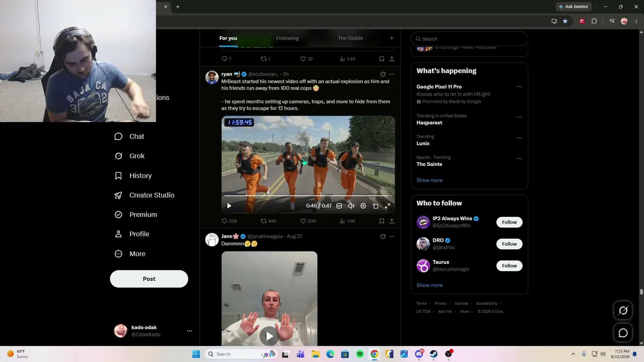The image size is (644, 362).
Task: Open Grok action on Jane's post
Action: [x=383, y=236]
